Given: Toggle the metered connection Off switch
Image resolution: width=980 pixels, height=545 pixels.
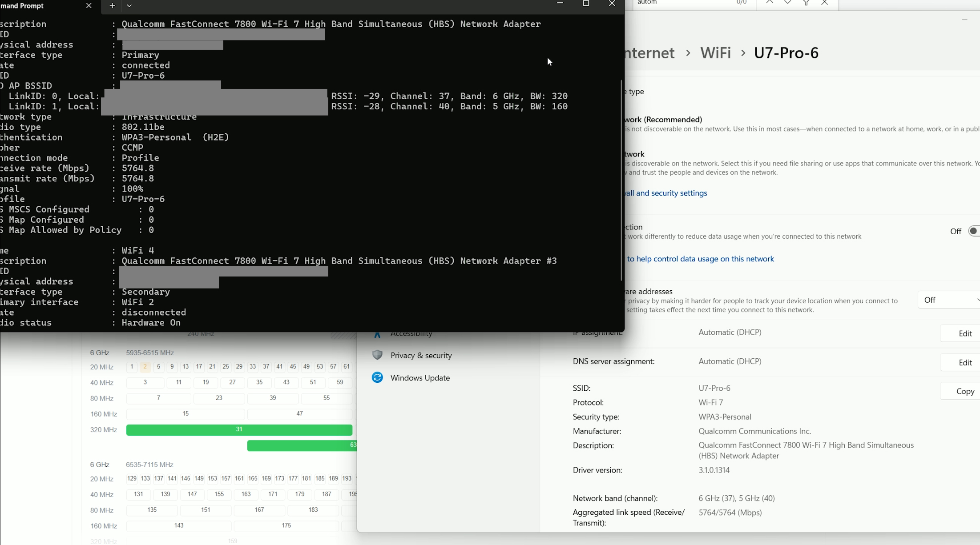Looking at the screenshot, I should coord(973,231).
